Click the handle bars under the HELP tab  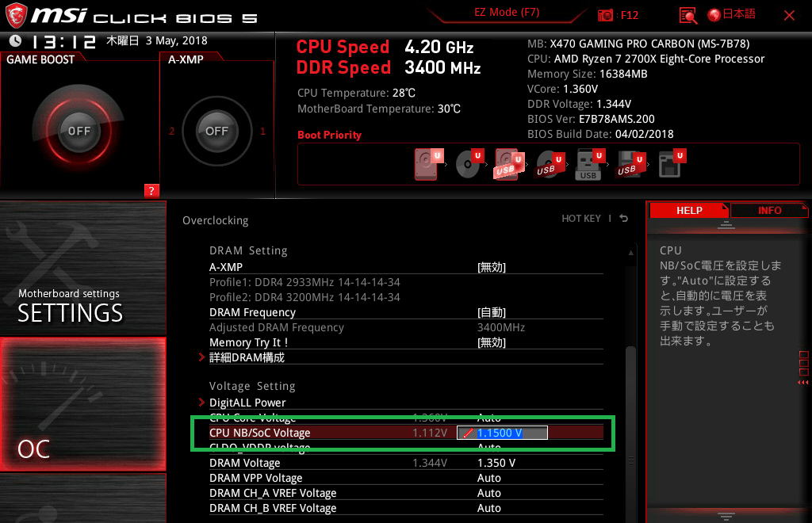tap(726, 224)
